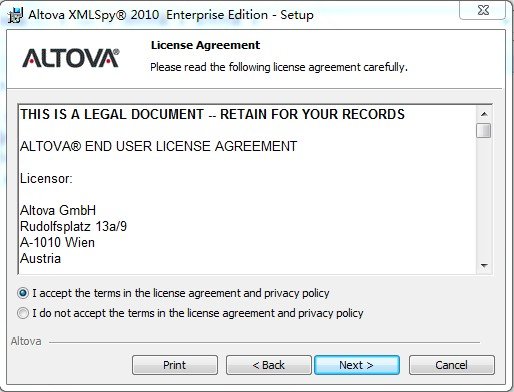The image size is (514, 392).
Task: Click the license text scrollbar thumb
Action: [x=484, y=130]
